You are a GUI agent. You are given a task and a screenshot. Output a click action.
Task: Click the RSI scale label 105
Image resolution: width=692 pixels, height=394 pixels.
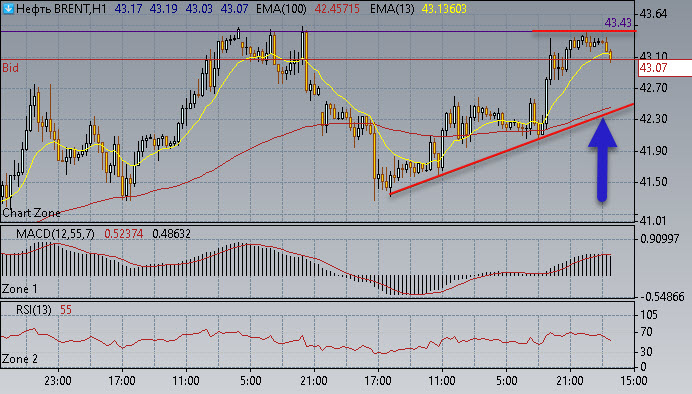tap(648, 315)
